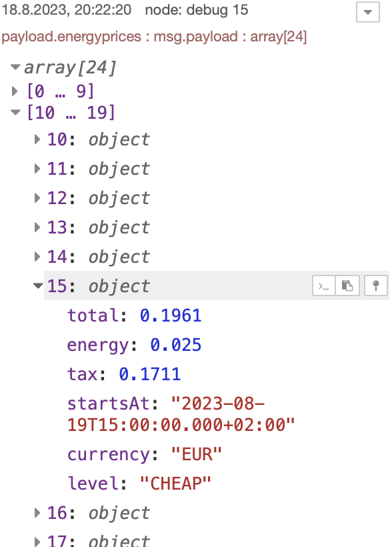This screenshot has width=392, height=547.
Task: Collapse object 15
Action: point(38,286)
